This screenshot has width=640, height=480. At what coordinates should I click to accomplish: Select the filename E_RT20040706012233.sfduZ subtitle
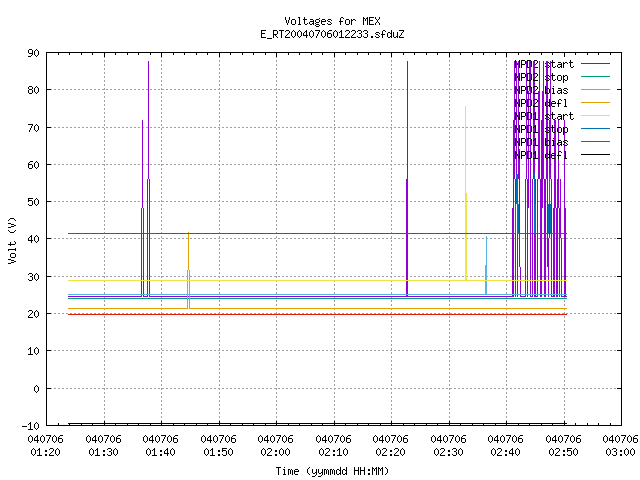coord(332,34)
